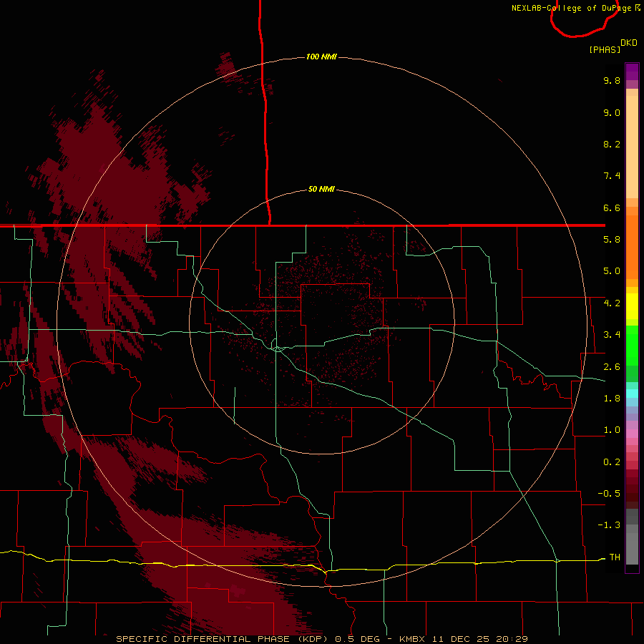This screenshot has height=644, width=644.
Task: Select the 1.0 scale value
Action: point(612,430)
